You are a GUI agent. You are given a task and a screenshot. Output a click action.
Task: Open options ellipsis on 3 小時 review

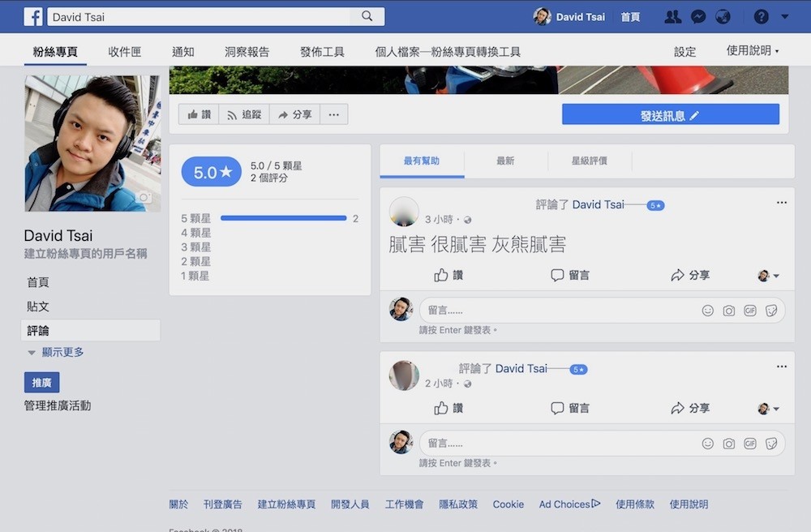782,203
